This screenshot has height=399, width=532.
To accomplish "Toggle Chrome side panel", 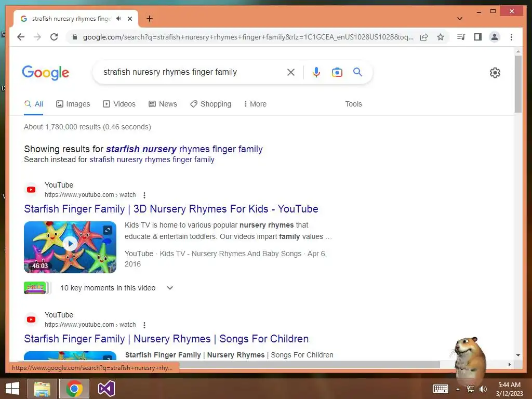I will tap(478, 37).
